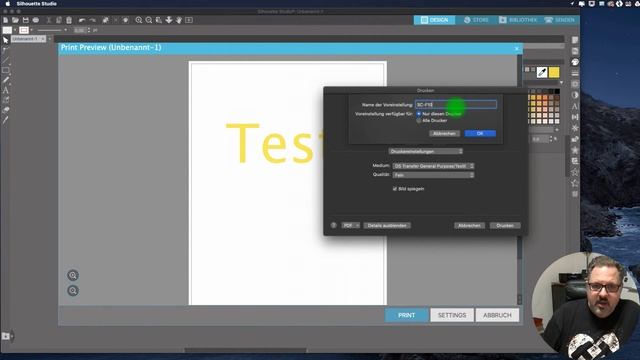
Task: Click the Zoom In magnifier in top toolbar
Action: click(139, 20)
